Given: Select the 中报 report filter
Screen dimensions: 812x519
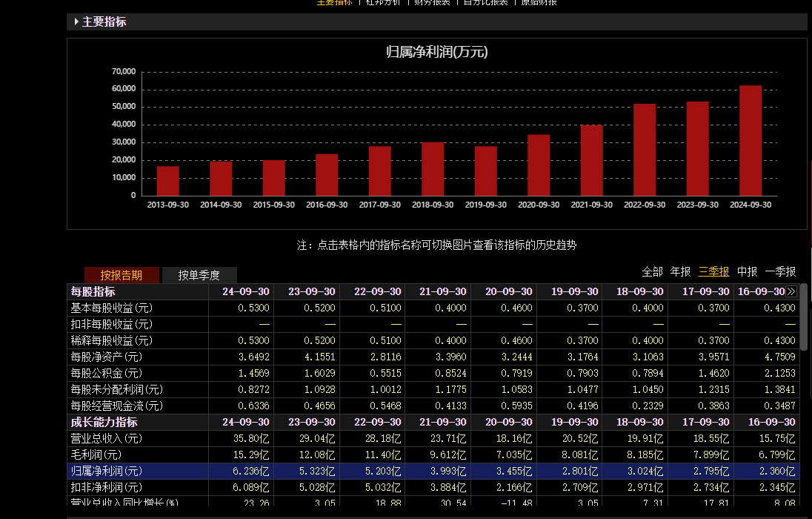Looking at the screenshot, I should tap(747, 271).
